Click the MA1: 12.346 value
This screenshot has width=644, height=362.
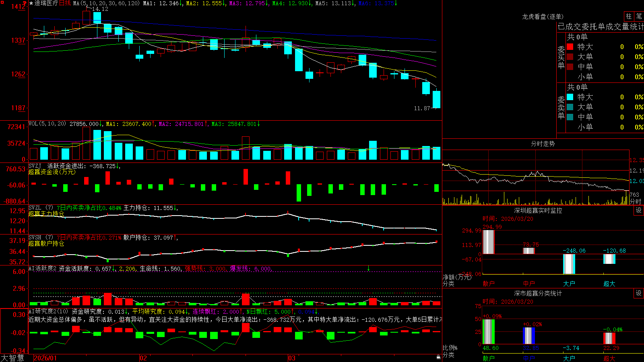tap(163, 3)
